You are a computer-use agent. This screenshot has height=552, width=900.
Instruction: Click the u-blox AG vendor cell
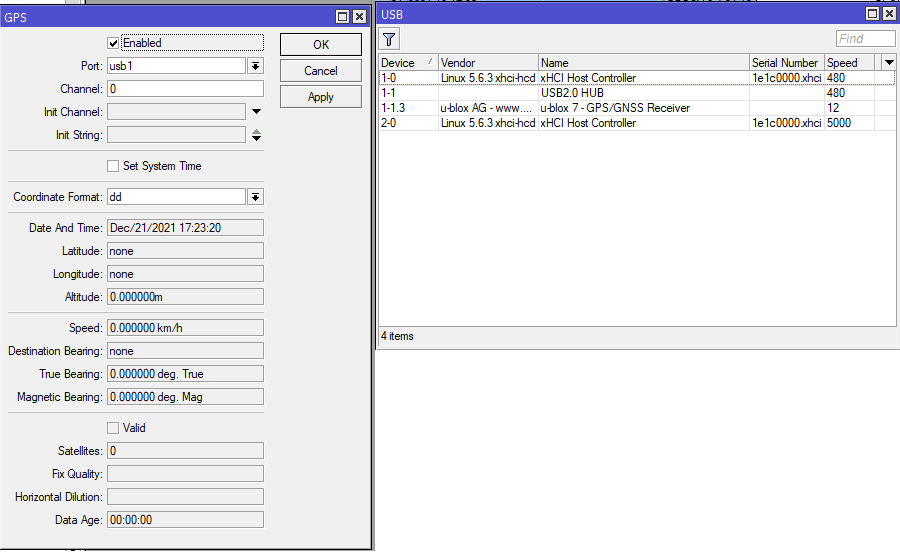click(488, 108)
